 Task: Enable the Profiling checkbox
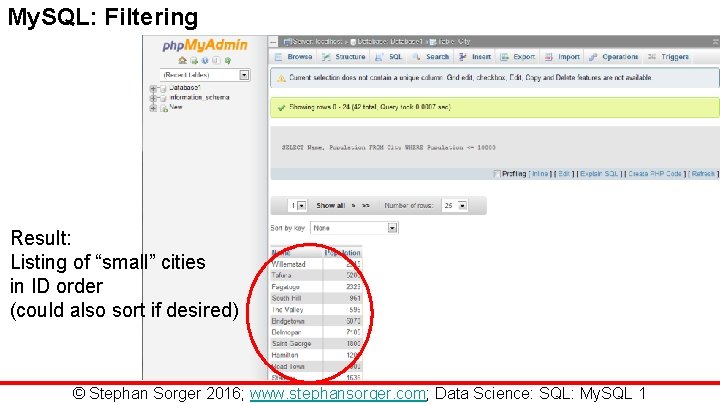pos(496,174)
